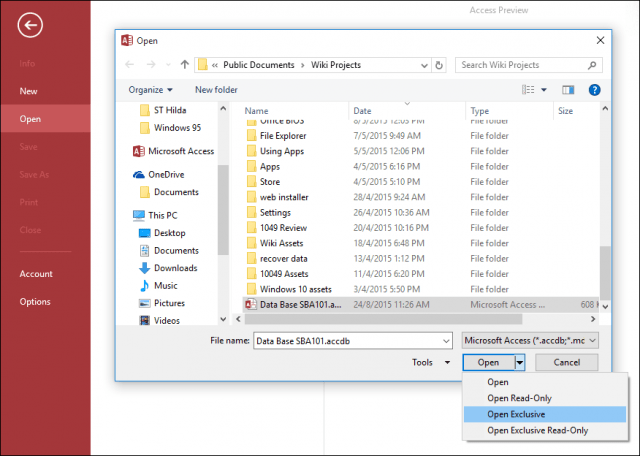Select the Windows 10 assets folder
Image resolution: width=640 pixels, height=456 pixels.
(x=289, y=289)
